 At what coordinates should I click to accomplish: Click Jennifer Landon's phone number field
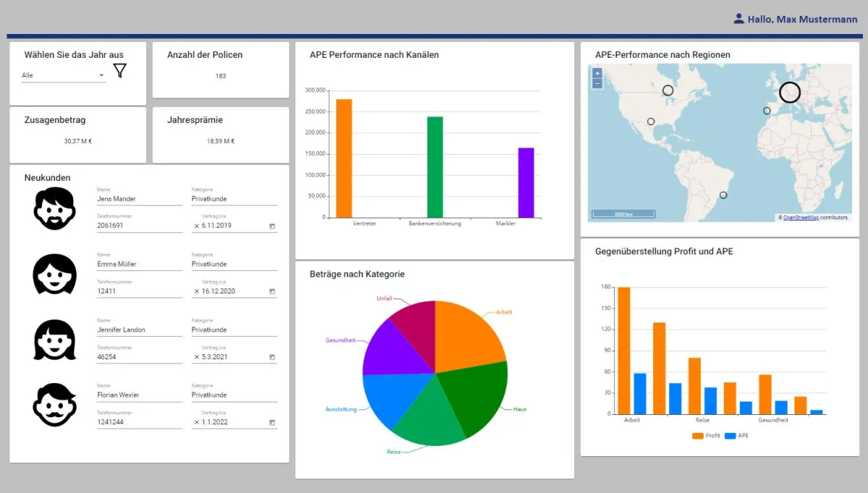(x=139, y=357)
